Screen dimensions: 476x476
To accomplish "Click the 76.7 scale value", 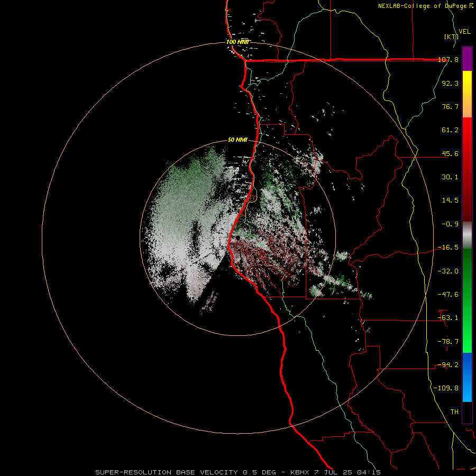I will pos(450,106).
